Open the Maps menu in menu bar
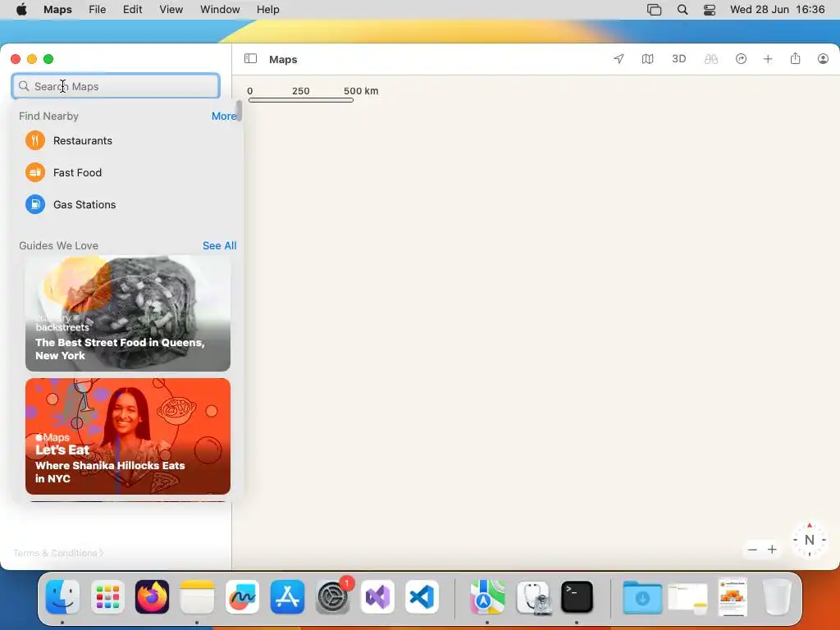The width and height of the screenshot is (840, 630). (x=58, y=10)
